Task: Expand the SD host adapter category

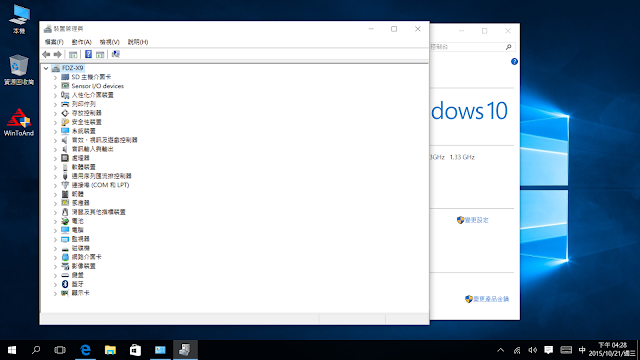Action: pyautogui.click(x=55, y=77)
